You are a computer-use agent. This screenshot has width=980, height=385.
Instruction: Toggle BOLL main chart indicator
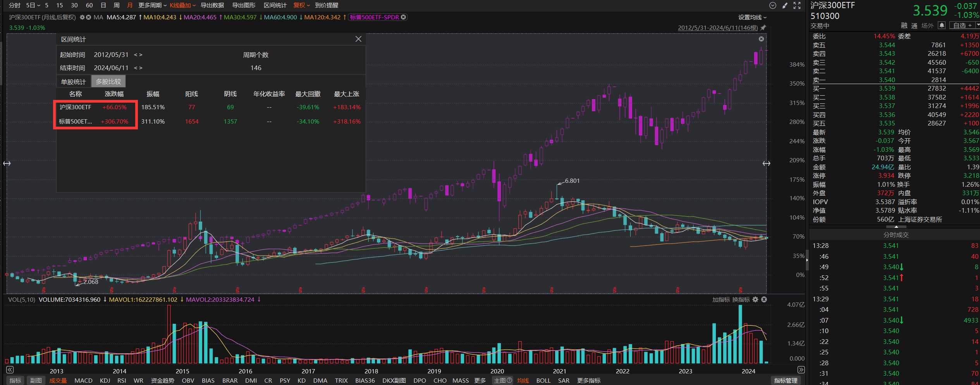(543, 380)
